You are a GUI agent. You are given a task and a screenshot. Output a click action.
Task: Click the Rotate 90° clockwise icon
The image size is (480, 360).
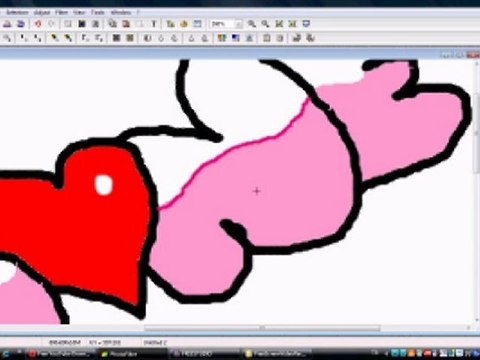coord(310,38)
